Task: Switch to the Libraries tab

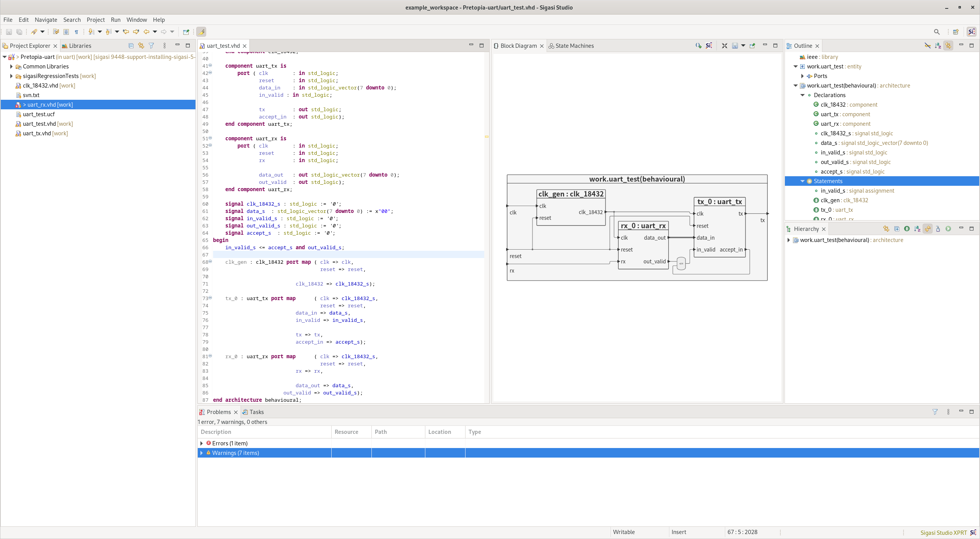Action: click(77, 46)
